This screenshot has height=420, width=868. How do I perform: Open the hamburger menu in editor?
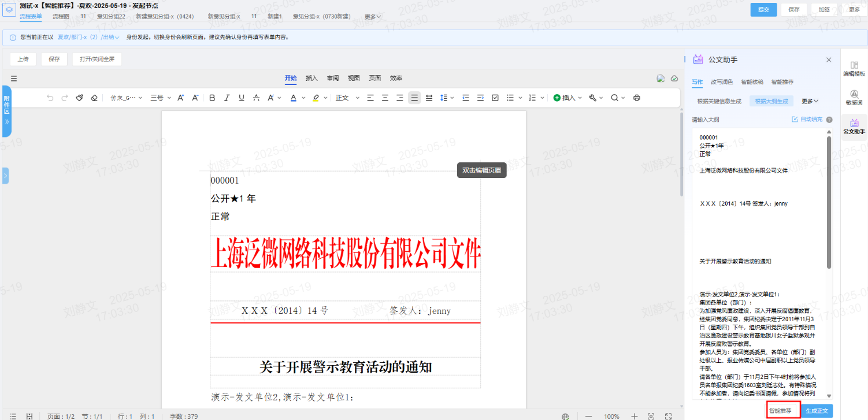[14, 79]
